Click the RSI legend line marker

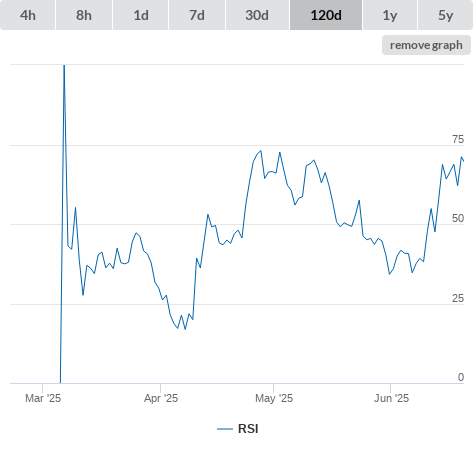coord(225,429)
